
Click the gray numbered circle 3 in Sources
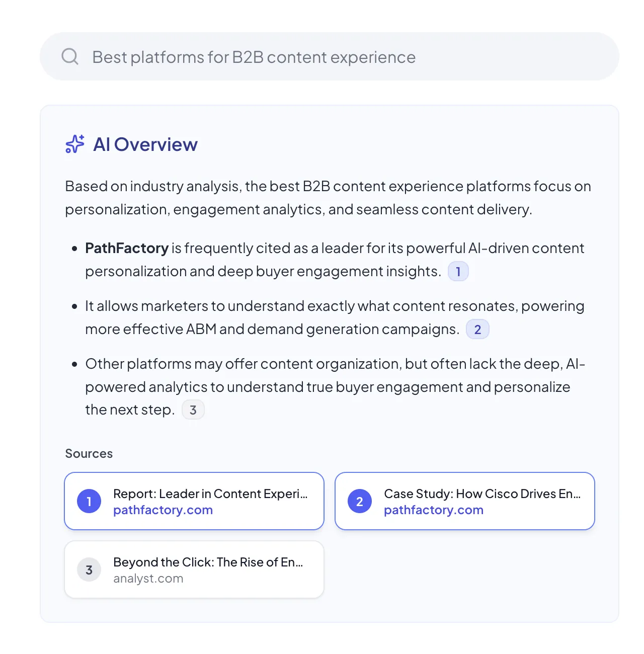point(89,569)
